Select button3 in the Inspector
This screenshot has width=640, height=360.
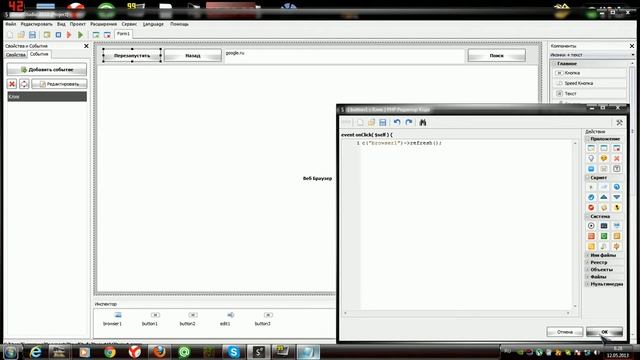pyautogui.click(x=263, y=319)
